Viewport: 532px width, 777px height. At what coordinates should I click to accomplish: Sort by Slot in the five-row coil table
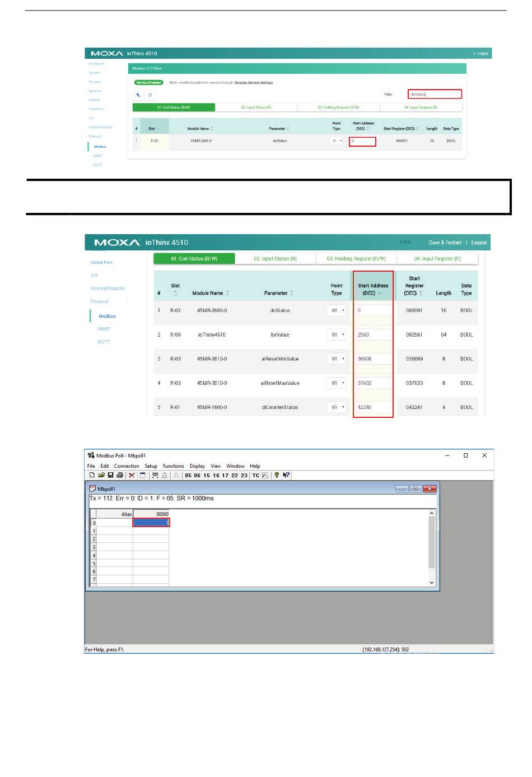click(175, 289)
